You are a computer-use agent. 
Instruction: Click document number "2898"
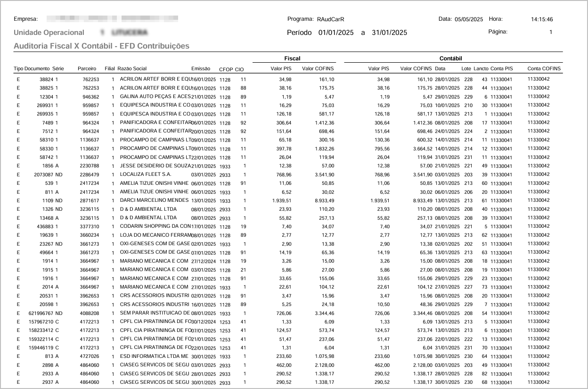pyautogui.click(x=49, y=365)
